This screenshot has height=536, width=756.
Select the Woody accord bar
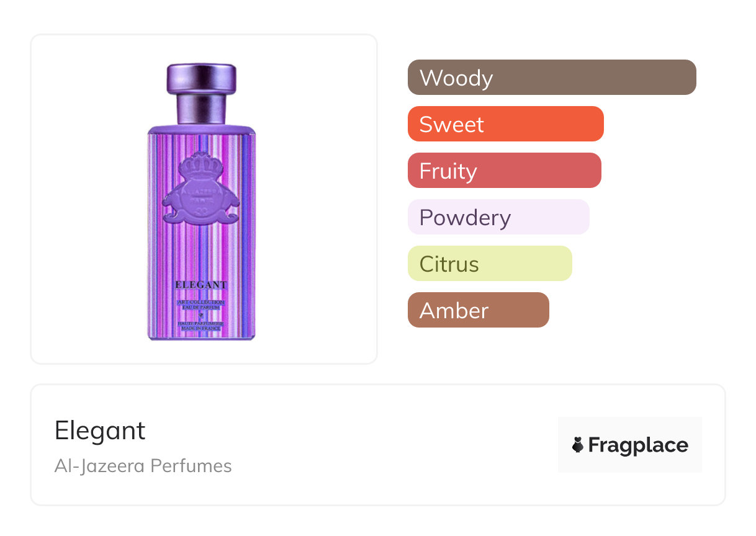pos(551,78)
